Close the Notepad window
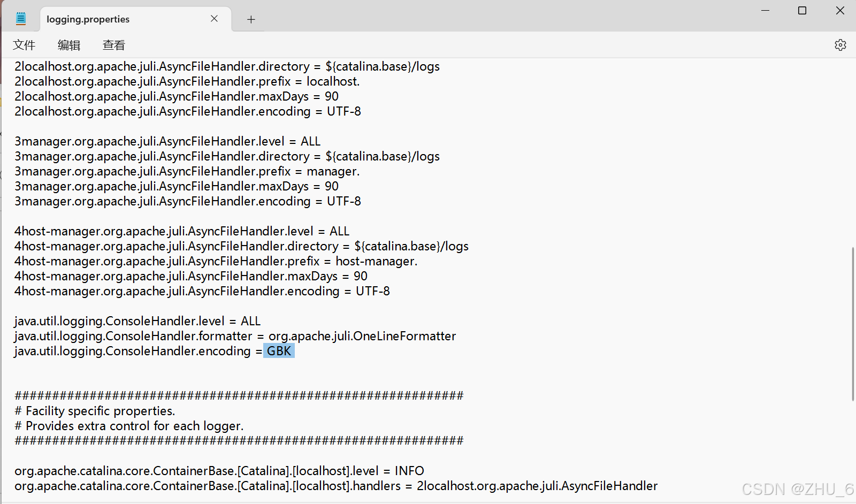 coord(840,11)
